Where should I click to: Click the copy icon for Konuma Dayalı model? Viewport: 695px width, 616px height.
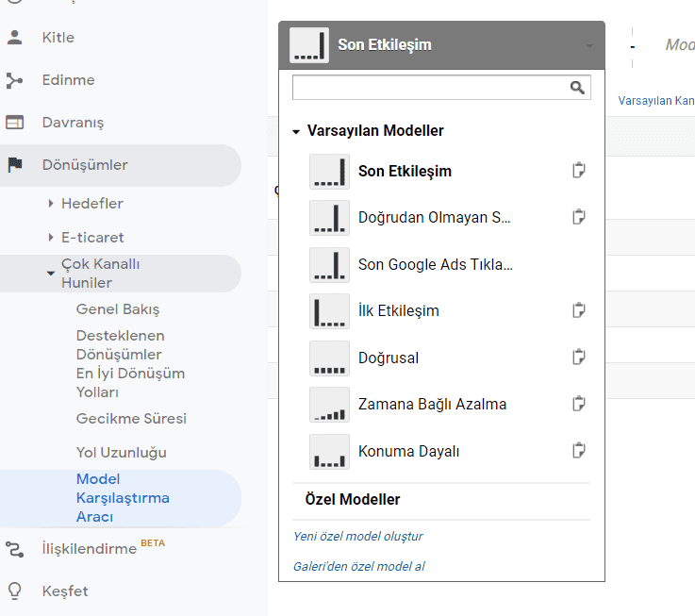pos(579,451)
